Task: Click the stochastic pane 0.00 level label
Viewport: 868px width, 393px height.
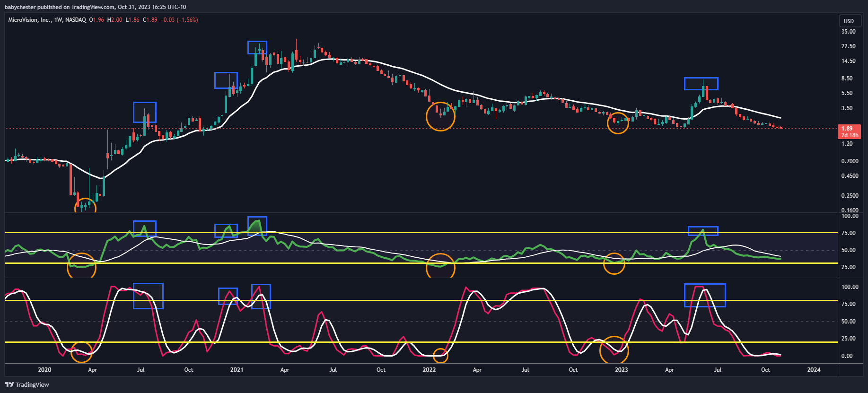Action: pyautogui.click(x=847, y=356)
